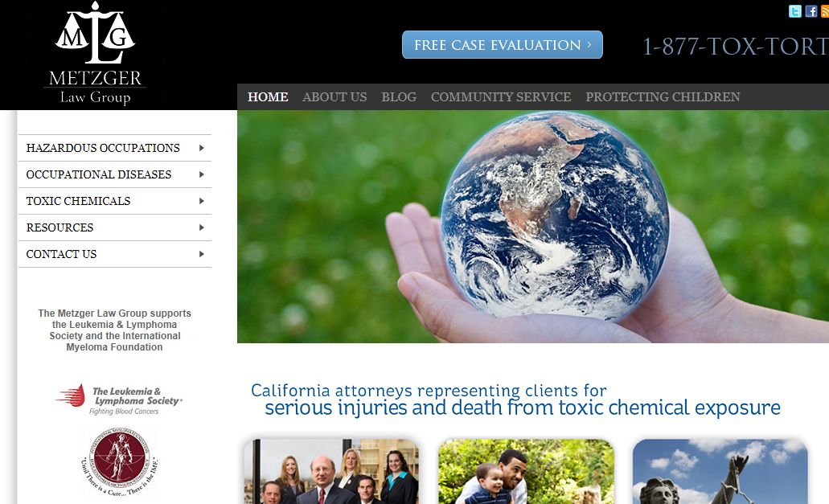The width and height of the screenshot is (829, 504).
Task: Click the RSS feed icon
Action: coord(825,11)
